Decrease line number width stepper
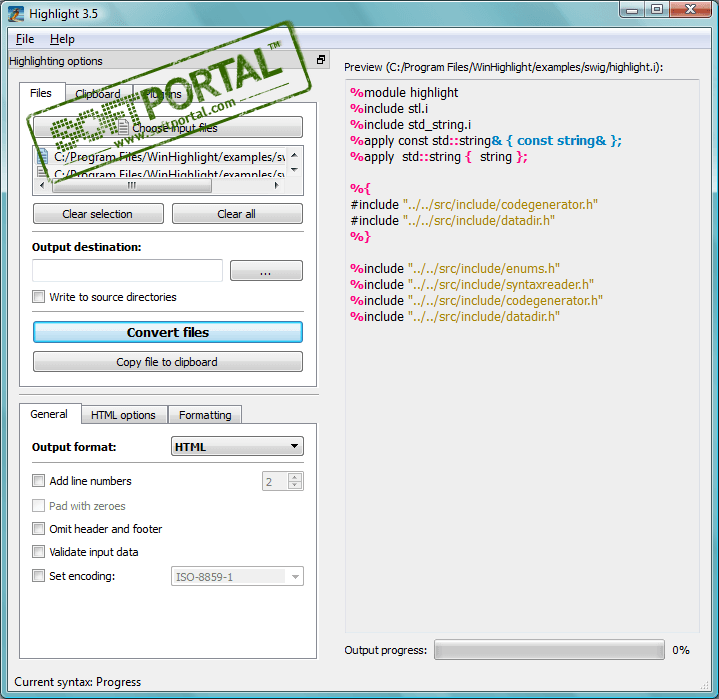The width and height of the screenshot is (719, 699). 295,485
